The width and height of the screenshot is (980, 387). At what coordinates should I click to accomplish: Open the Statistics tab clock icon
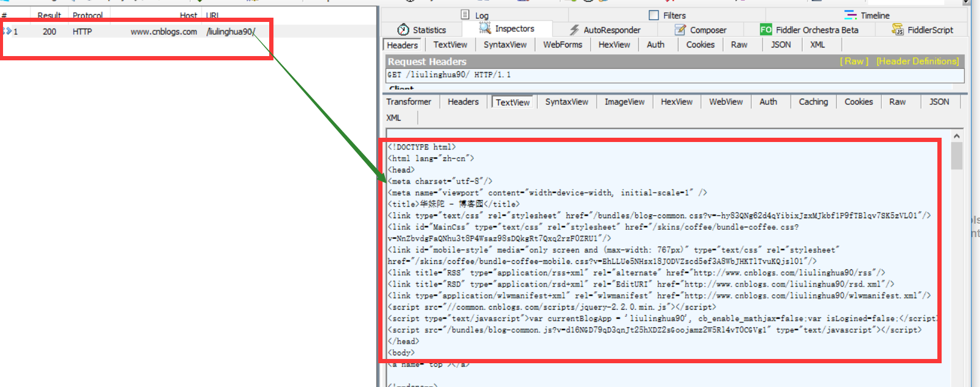pos(403,30)
